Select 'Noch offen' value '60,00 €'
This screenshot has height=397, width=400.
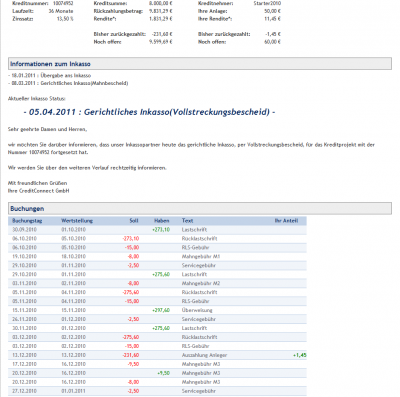coord(272,42)
